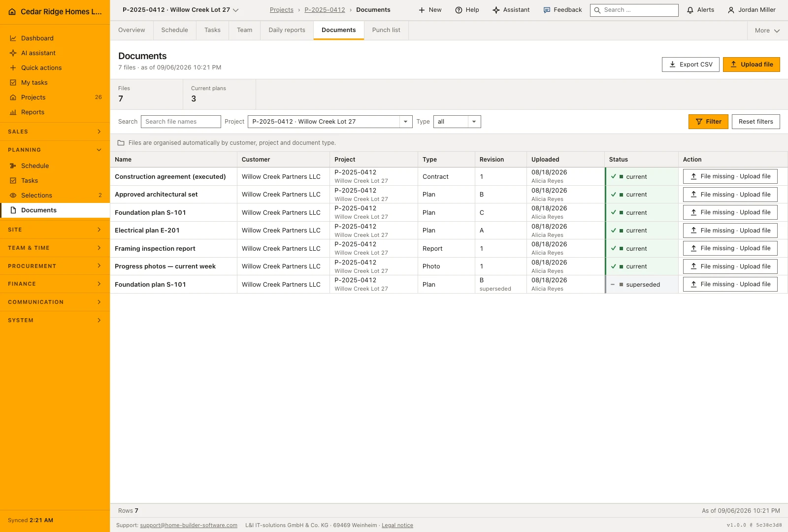Open Reports in sidebar
This screenshot has height=532, width=788.
[55, 112]
